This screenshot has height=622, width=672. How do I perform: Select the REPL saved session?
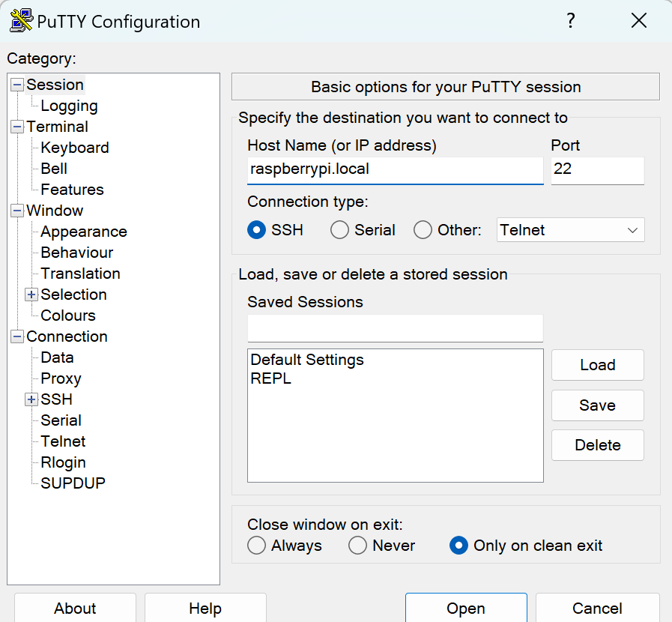271,378
